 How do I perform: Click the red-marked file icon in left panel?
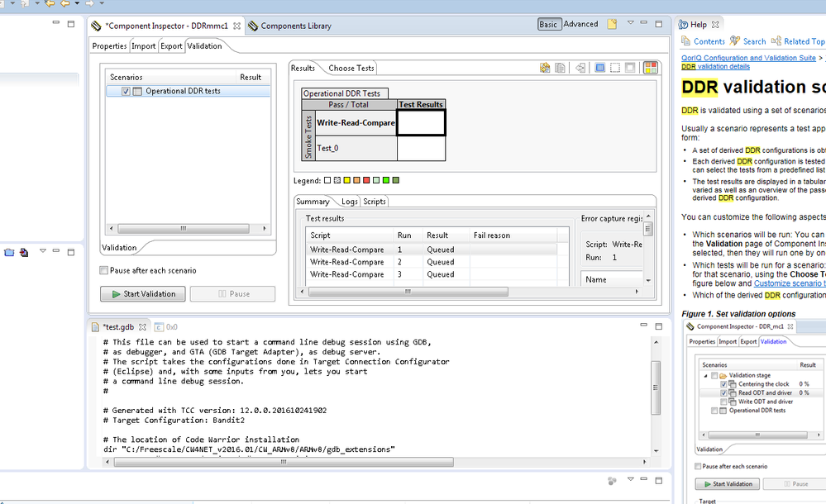pos(24,253)
